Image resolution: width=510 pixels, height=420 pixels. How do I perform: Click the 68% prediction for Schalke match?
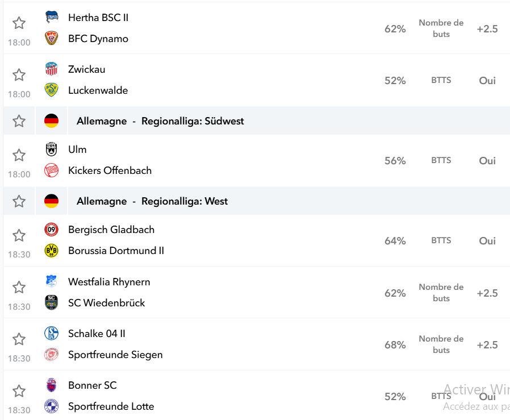[x=395, y=345]
